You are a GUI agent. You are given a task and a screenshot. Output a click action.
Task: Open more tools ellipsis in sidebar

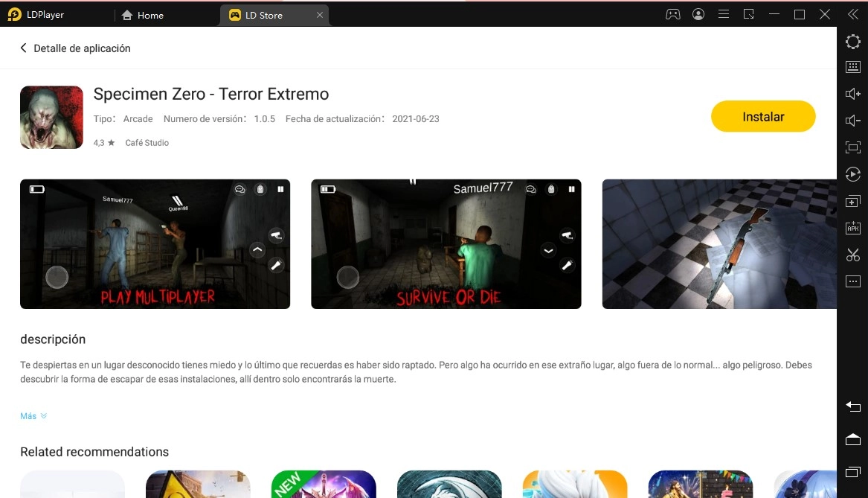point(853,281)
